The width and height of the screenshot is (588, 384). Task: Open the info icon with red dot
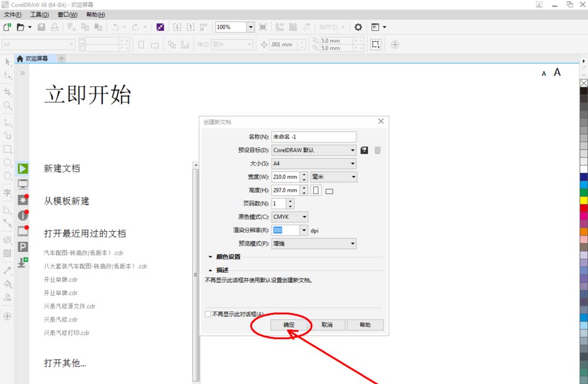point(23,215)
